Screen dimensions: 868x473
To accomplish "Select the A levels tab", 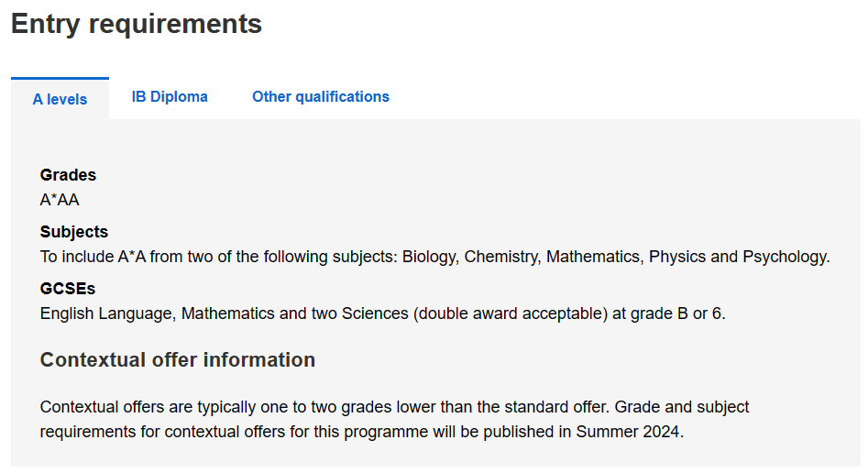I will tap(60, 99).
